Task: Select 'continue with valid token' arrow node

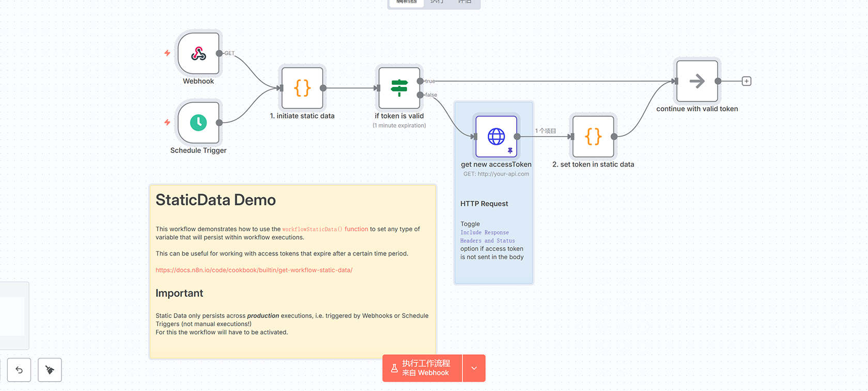Action: point(697,81)
